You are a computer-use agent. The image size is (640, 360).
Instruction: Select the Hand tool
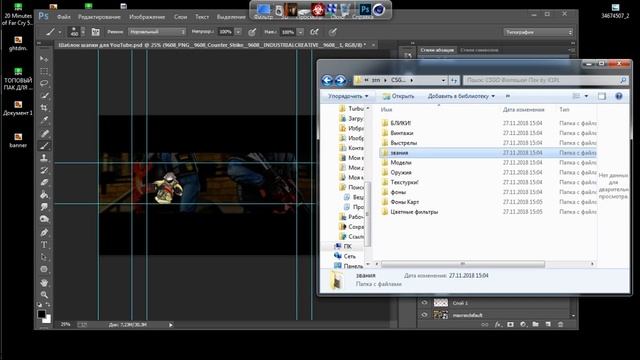coord(44,282)
